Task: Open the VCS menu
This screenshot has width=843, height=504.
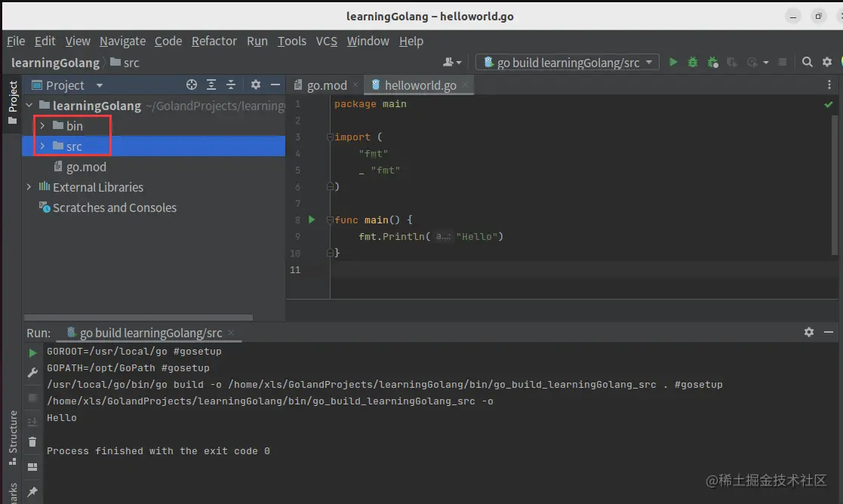Action: (x=326, y=41)
